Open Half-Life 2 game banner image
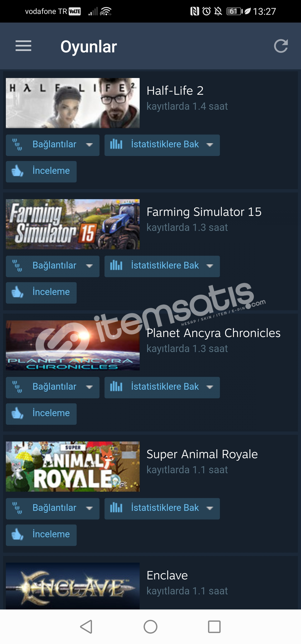Viewport: 301px width, 644px height. coord(73,103)
